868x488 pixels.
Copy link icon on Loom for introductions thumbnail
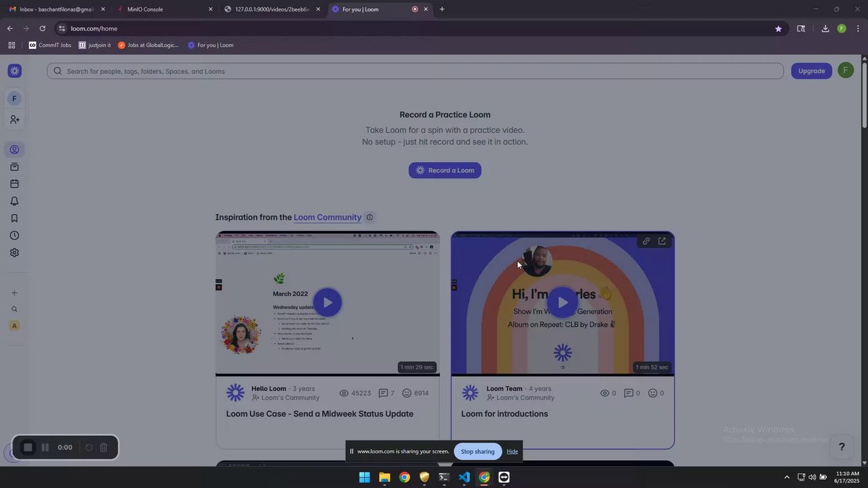pos(646,241)
